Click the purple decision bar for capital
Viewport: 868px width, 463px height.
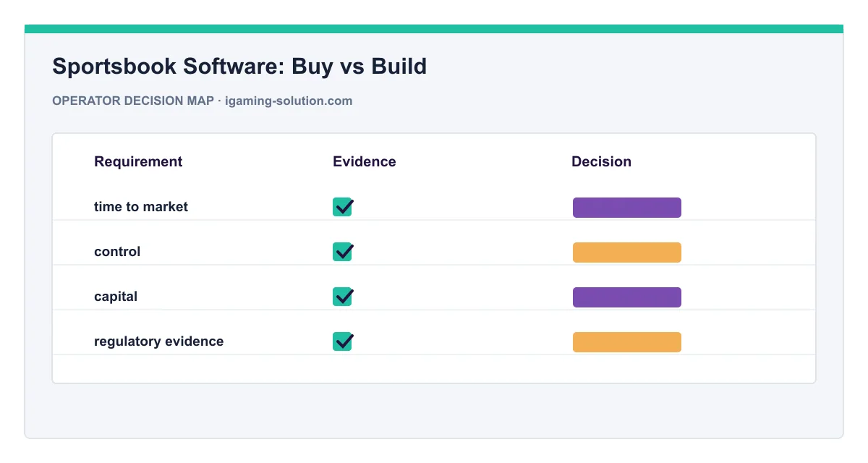click(627, 297)
